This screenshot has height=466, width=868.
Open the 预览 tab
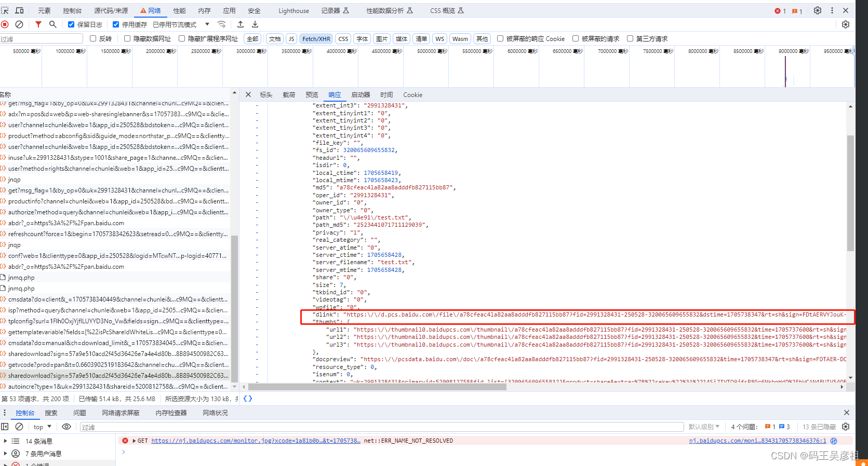click(312, 94)
